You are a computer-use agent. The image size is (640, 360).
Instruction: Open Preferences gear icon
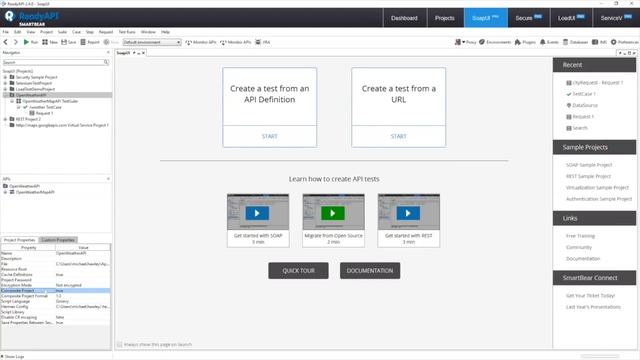(613, 42)
